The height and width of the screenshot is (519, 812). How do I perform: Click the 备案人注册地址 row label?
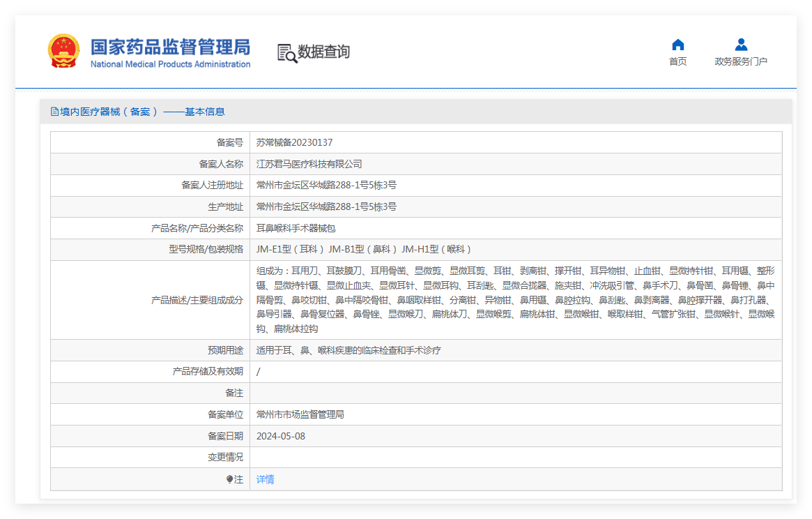(x=212, y=185)
